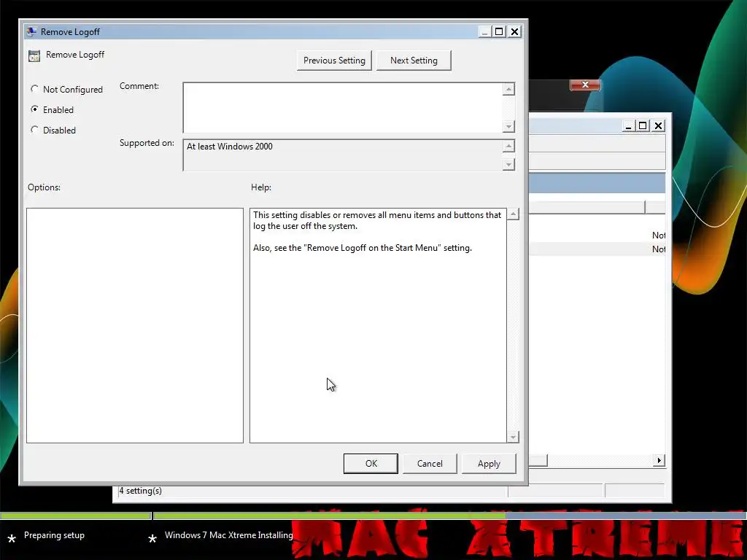This screenshot has width=747, height=560.
Task: Click the Supported on scroll up arrow
Action: (x=508, y=146)
